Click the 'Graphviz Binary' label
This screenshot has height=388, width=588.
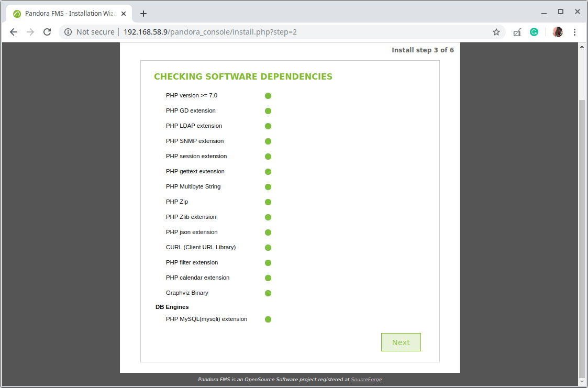(187, 293)
